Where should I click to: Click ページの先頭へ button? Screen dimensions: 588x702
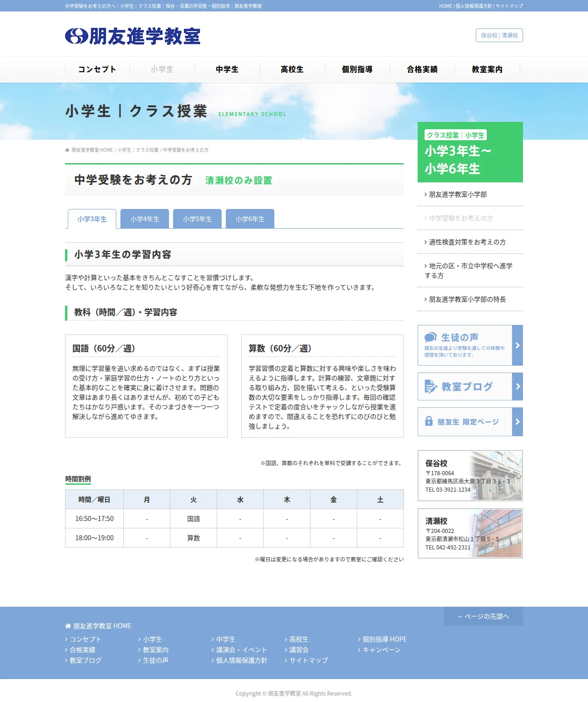pos(484,616)
